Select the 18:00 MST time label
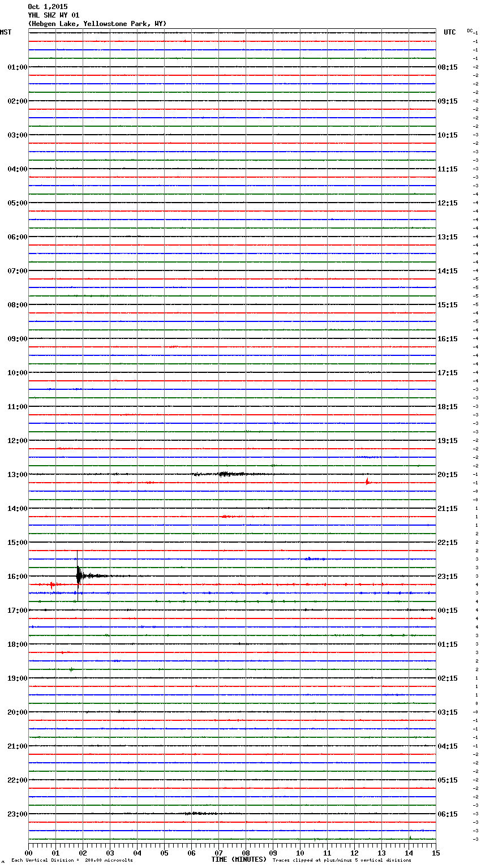This screenshot has height=868, width=481. point(18,644)
